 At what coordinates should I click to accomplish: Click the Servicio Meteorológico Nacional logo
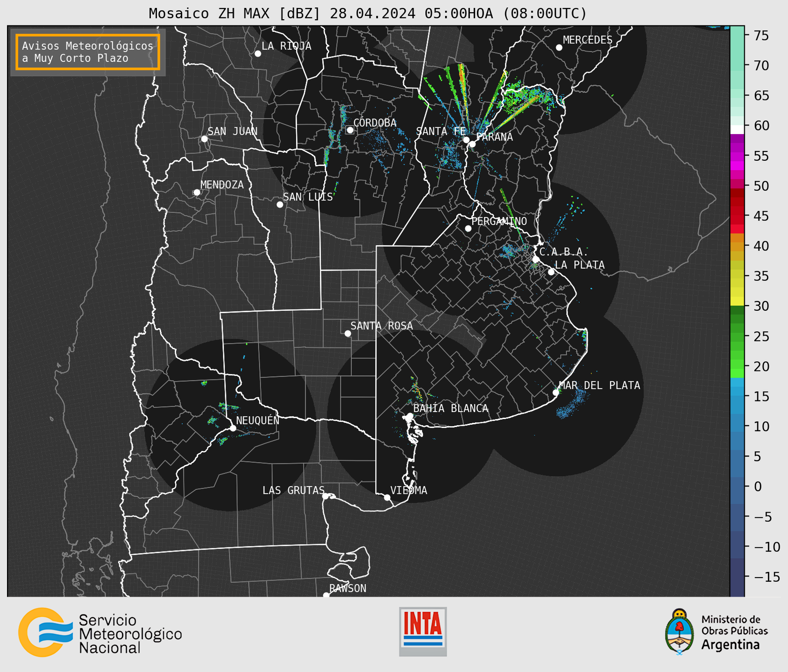[100, 632]
